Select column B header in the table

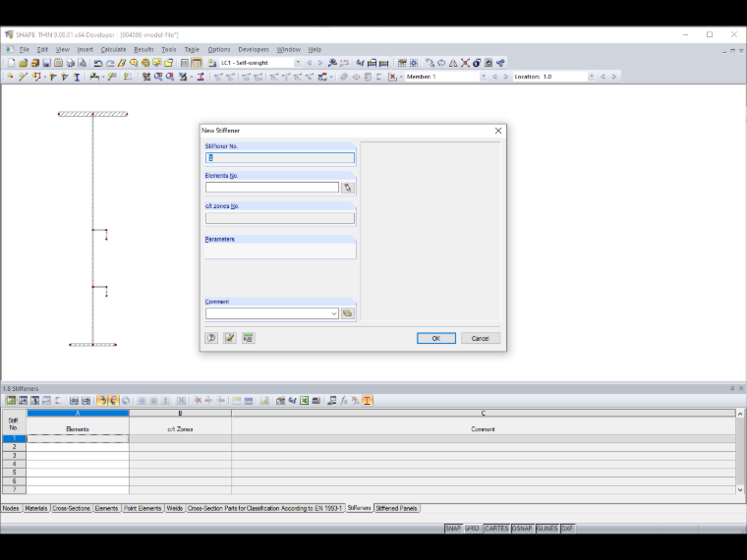[x=180, y=413]
